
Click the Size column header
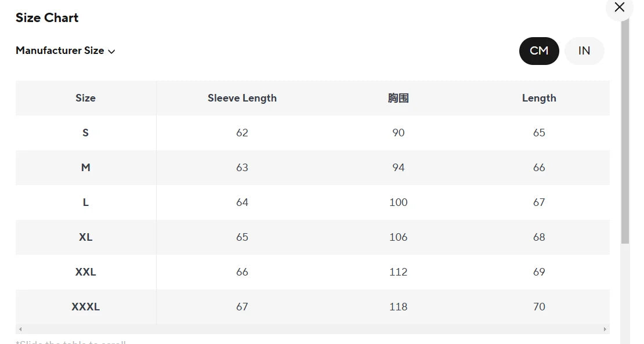pos(85,98)
